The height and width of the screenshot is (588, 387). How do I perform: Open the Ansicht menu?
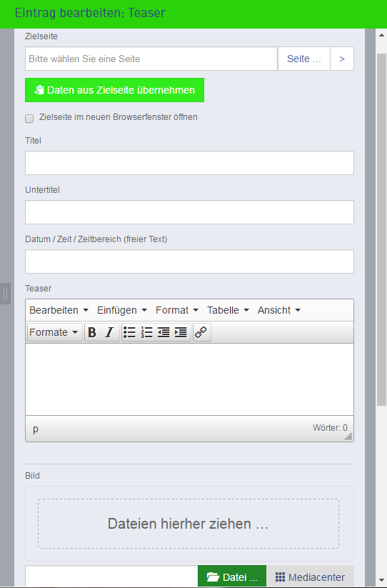[x=278, y=310]
